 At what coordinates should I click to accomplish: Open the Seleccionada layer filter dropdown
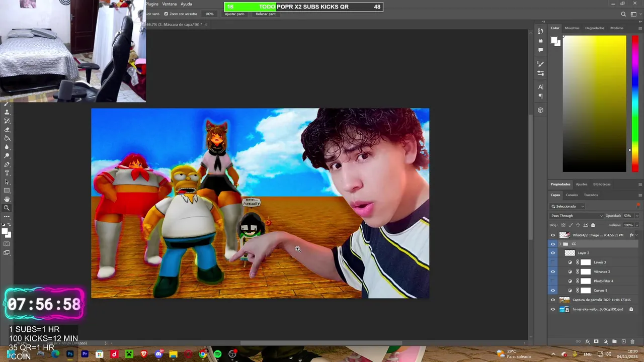(568, 206)
